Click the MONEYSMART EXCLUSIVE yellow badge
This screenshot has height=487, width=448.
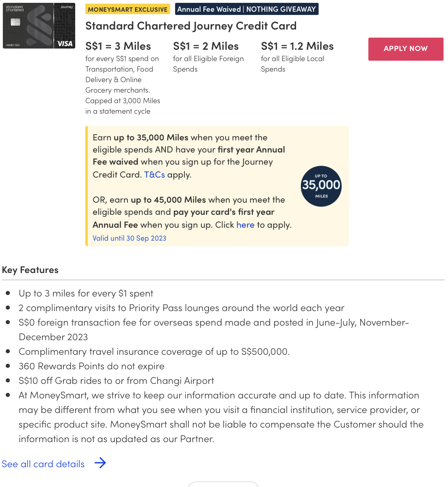[x=127, y=9]
